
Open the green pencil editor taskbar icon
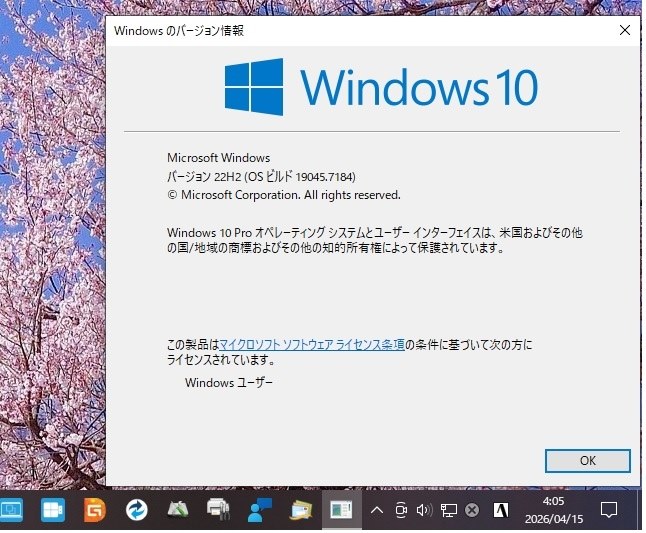pyautogui.click(x=178, y=510)
